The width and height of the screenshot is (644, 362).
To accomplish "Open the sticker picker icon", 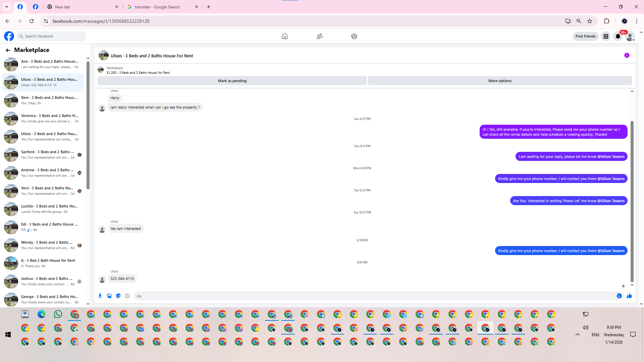I will coord(118,296).
